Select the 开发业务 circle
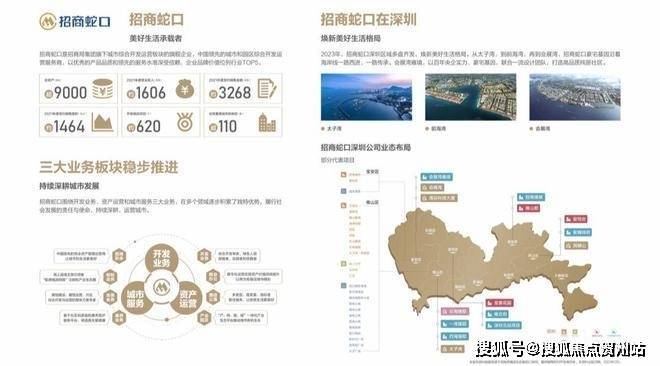Screen dimensions: 660x366 point(161,259)
